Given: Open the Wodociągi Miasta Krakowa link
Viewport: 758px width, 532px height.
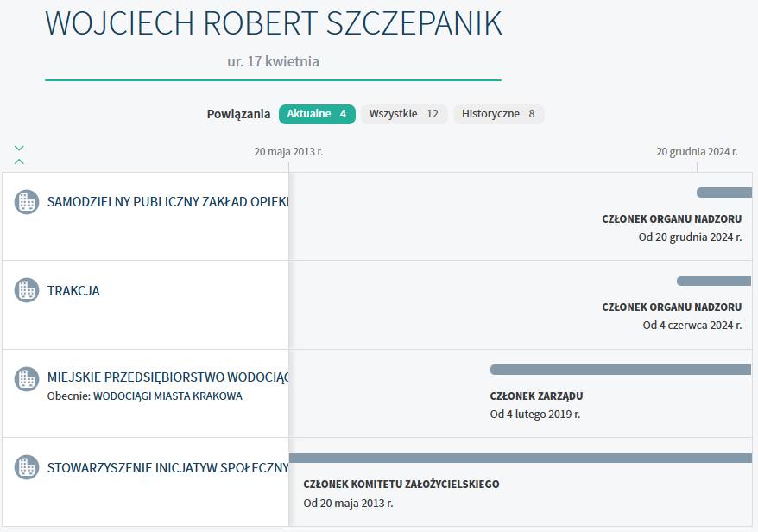Looking at the screenshot, I should tap(167, 396).
